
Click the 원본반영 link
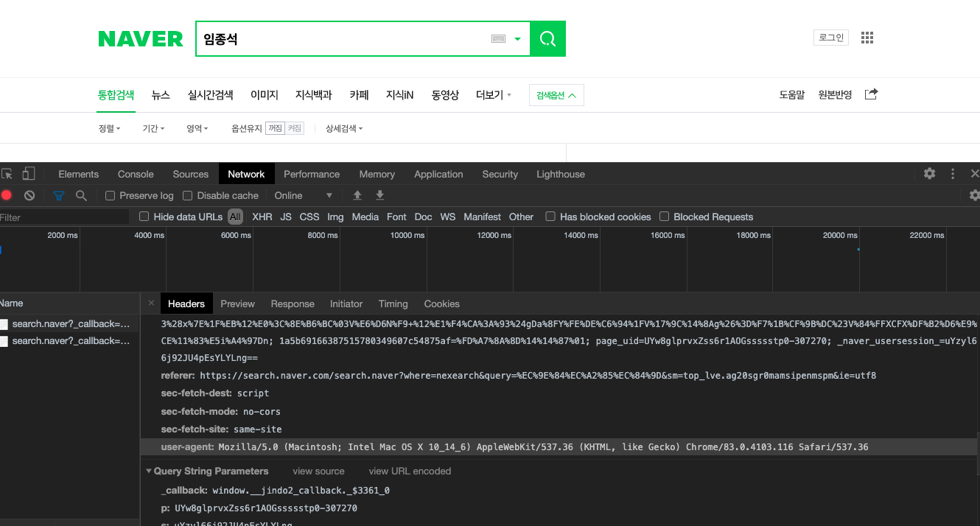[x=835, y=95]
